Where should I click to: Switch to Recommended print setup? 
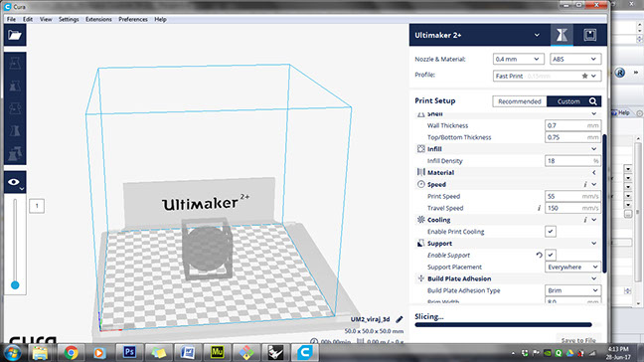(520, 101)
